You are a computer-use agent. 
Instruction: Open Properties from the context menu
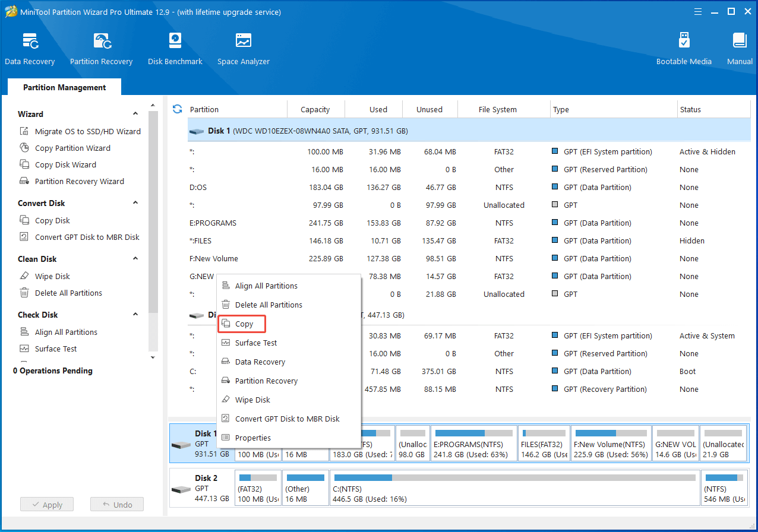coord(289,438)
